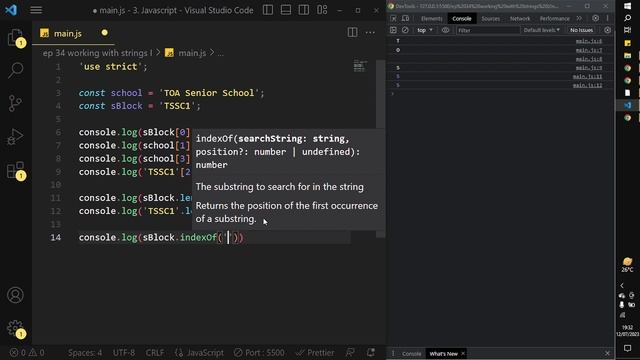This screenshot has height=360, width=640.
Task: Click the No Issues button
Action: 581,30
